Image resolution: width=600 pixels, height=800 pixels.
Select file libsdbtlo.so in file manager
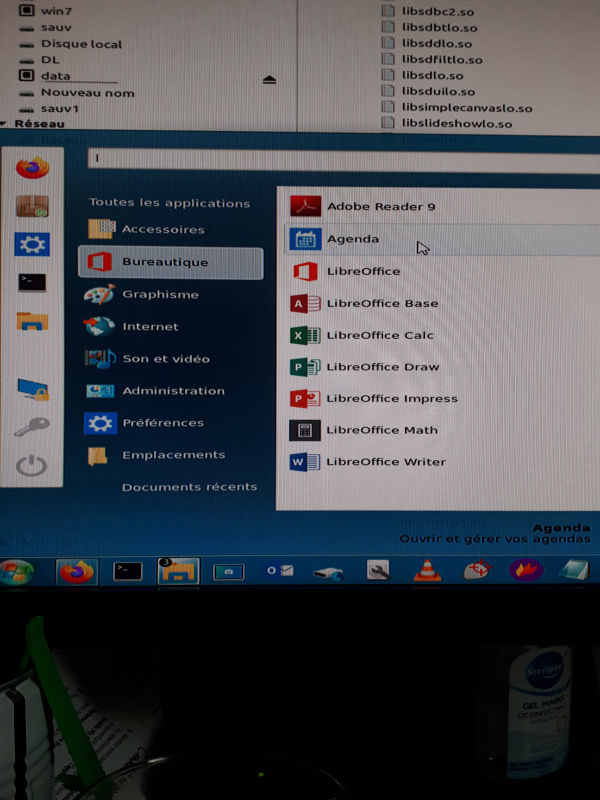(x=430, y=28)
